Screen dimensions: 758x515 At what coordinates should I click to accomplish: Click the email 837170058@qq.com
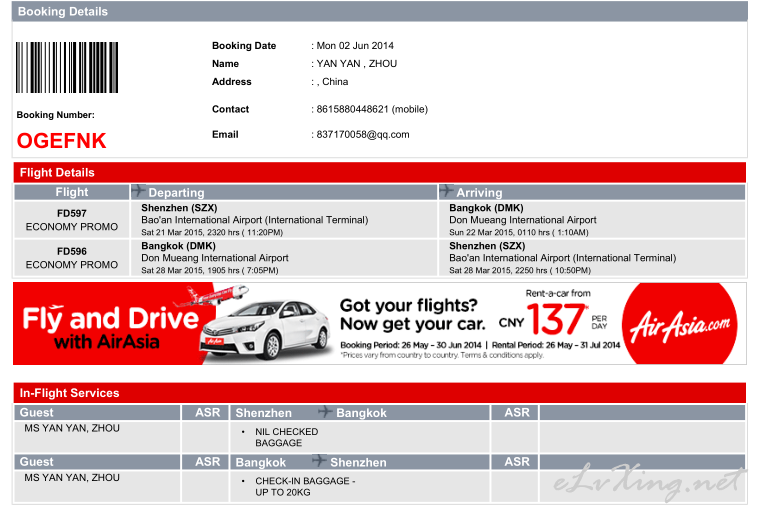point(363,135)
